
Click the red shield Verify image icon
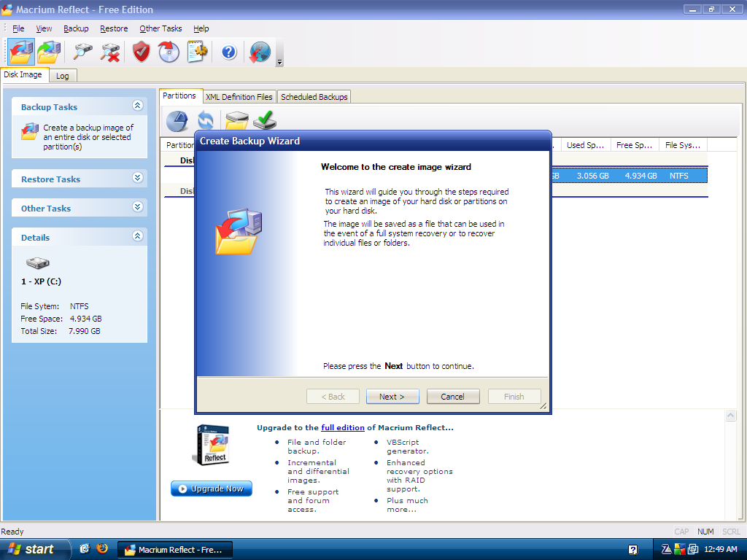coord(142,52)
